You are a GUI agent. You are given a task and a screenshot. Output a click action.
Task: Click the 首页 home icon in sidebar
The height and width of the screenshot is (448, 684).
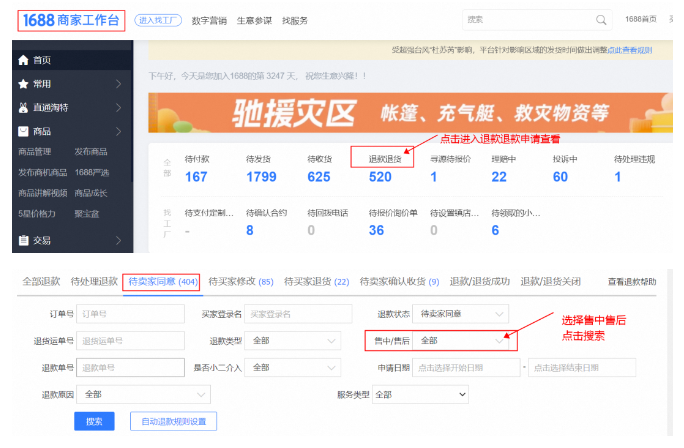coord(24,60)
